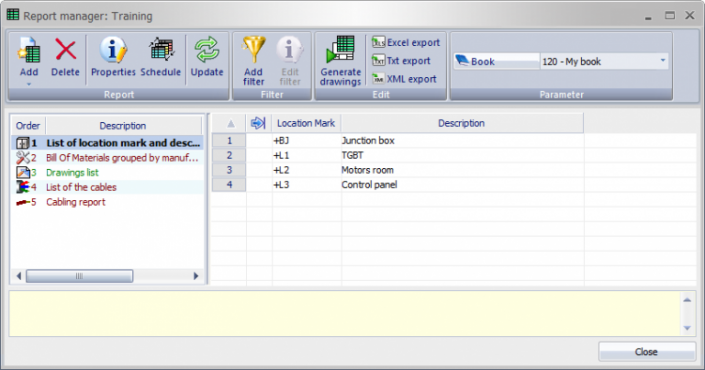Add a filter using funnel icon

point(254,61)
